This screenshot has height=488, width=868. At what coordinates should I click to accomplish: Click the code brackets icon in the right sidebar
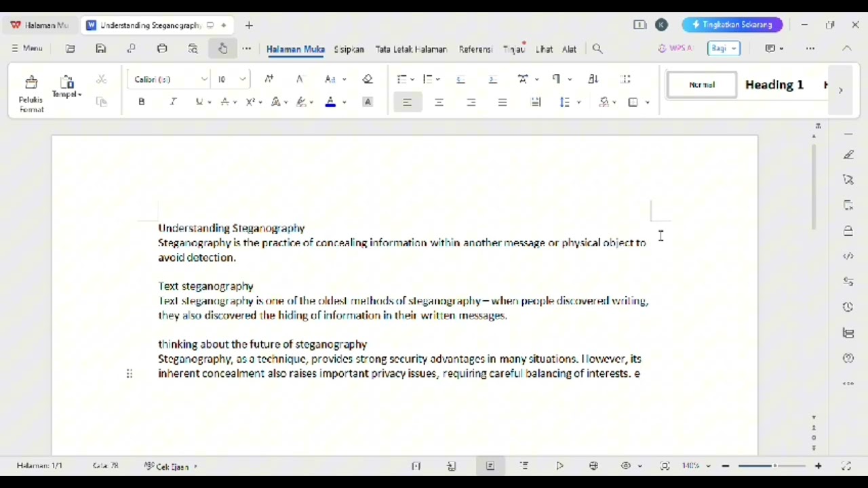click(x=848, y=256)
